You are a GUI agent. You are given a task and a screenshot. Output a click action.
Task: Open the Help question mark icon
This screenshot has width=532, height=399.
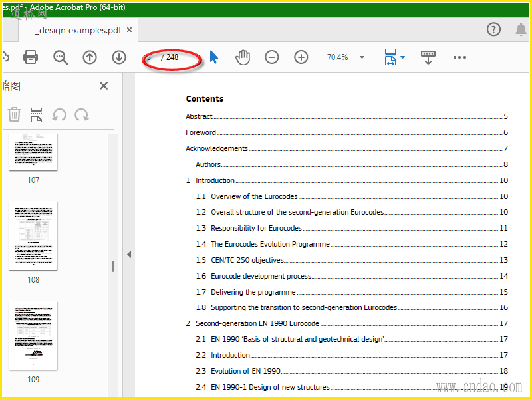(493, 29)
